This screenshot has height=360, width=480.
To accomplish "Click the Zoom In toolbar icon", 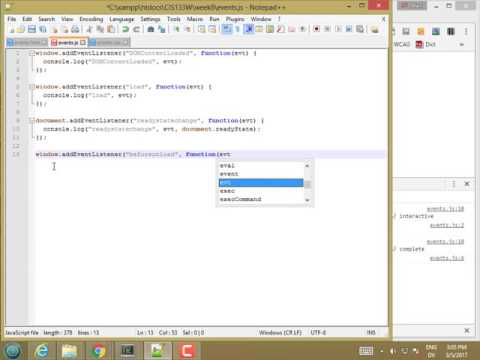I will (176, 30).
